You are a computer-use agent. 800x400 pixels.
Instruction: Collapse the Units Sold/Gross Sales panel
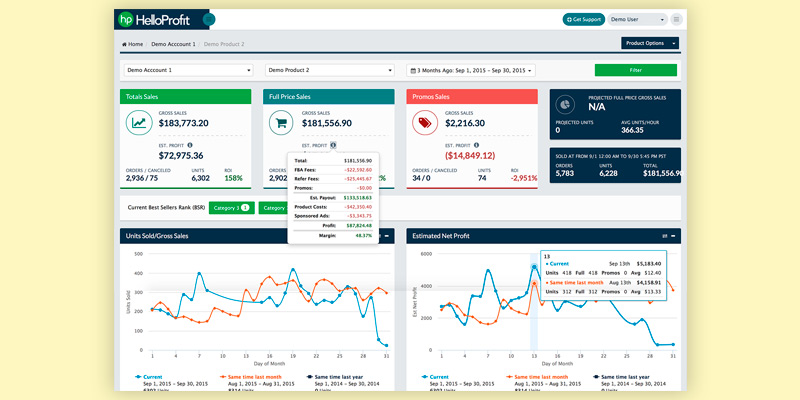coord(386,236)
